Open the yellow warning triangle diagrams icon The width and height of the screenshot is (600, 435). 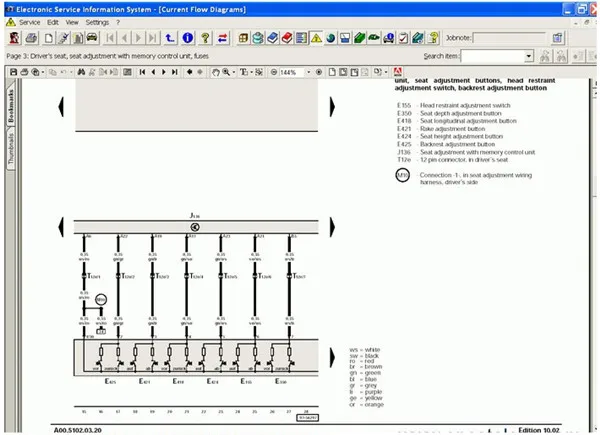[316, 38]
